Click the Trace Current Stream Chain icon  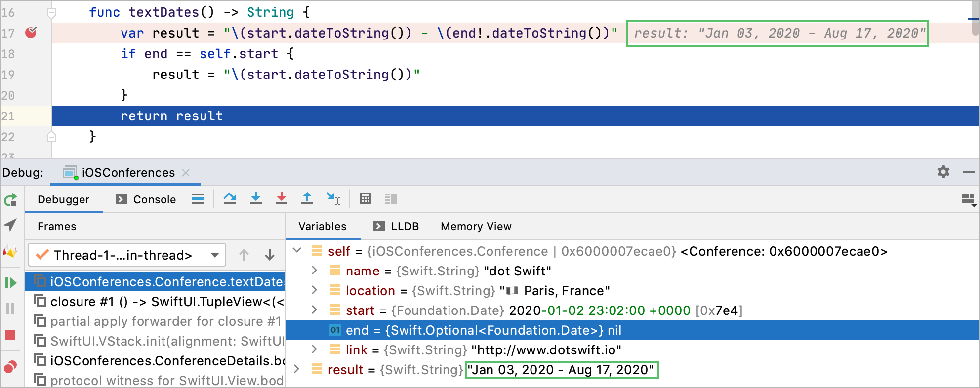pos(391,198)
